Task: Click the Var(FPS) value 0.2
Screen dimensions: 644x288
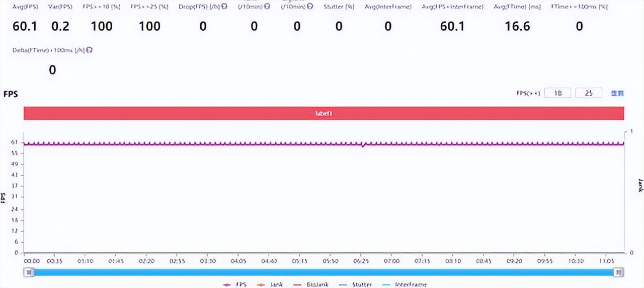Action: click(60, 27)
